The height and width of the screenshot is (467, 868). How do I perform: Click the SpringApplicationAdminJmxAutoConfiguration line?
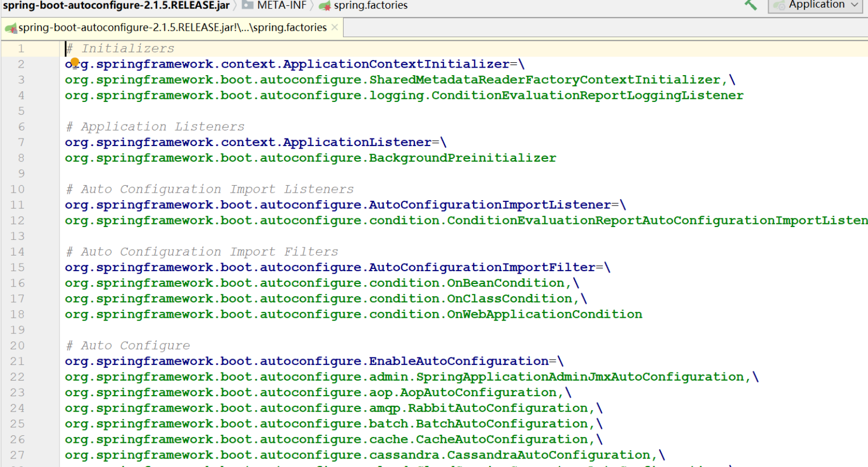click(x=412, y=376)
